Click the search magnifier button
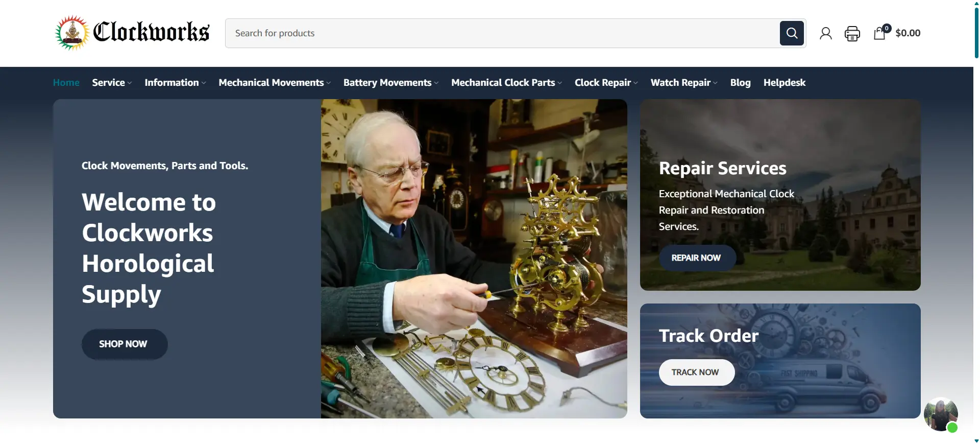 click(792, 33)
